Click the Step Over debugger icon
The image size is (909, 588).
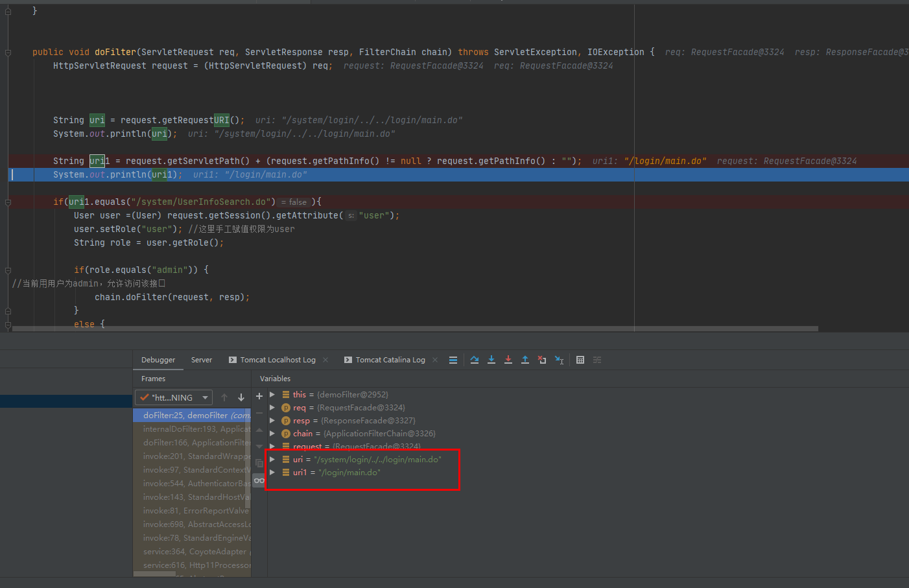coord(475,360)
